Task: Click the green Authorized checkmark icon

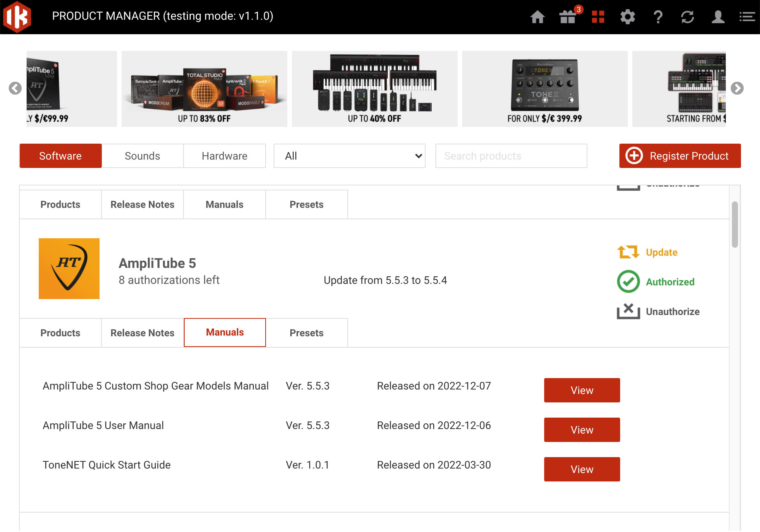Action: [628, 282]
